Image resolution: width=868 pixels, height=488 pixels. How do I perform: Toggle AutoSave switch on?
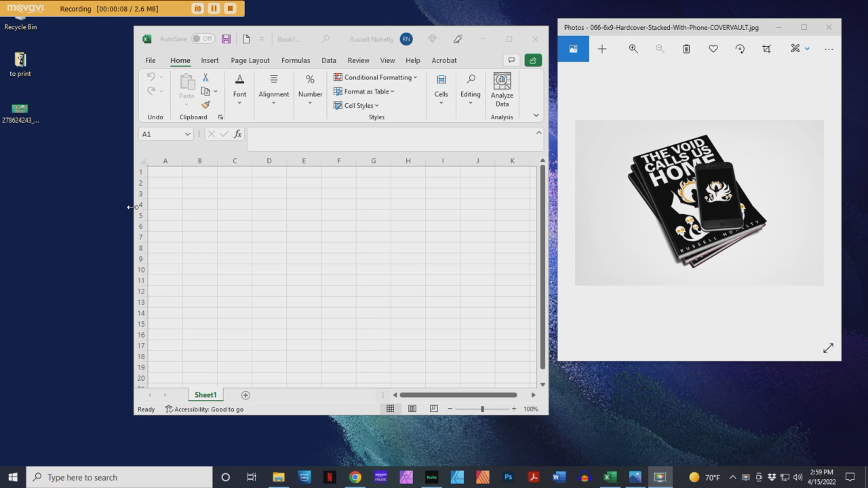tap(202, 39)
